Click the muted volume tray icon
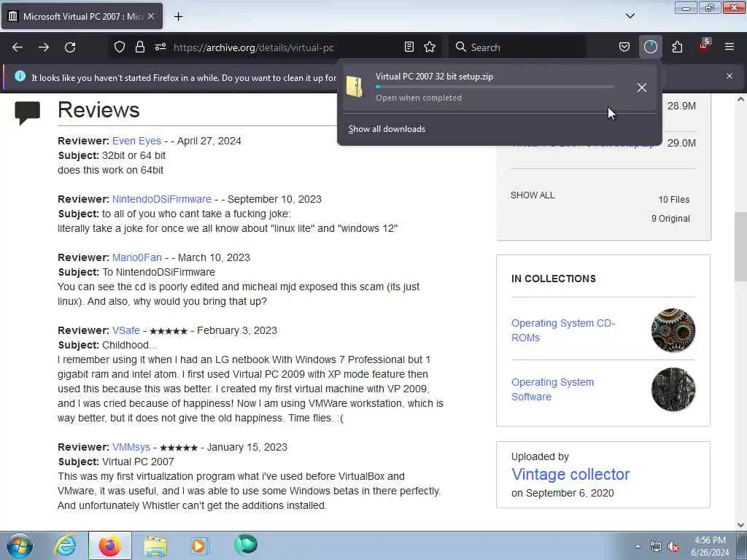Image resolution: width=747 pixels, height=560 pixels. click(673, 547)
